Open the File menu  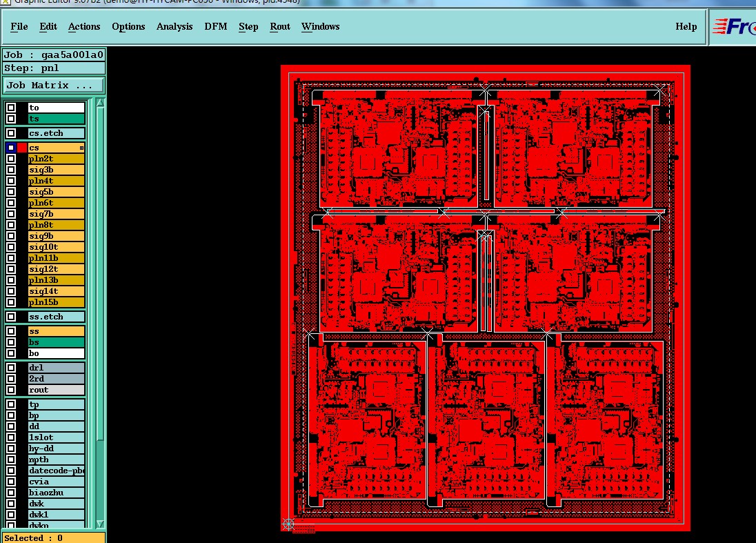click(x=19, y=26)
